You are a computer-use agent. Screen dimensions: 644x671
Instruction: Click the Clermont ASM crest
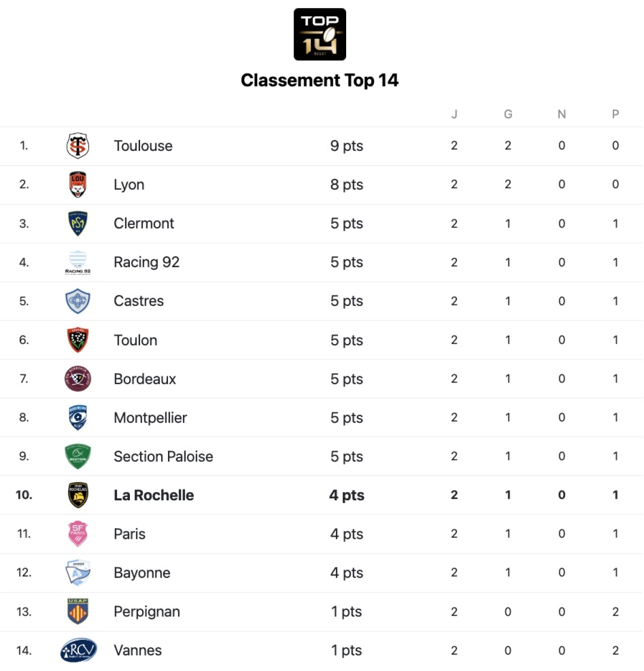point(78,223)
